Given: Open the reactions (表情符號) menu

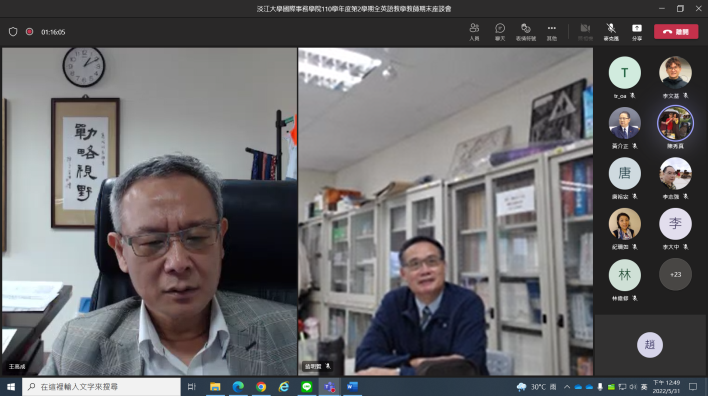Looking at the screenshot, I should [526, 32].
